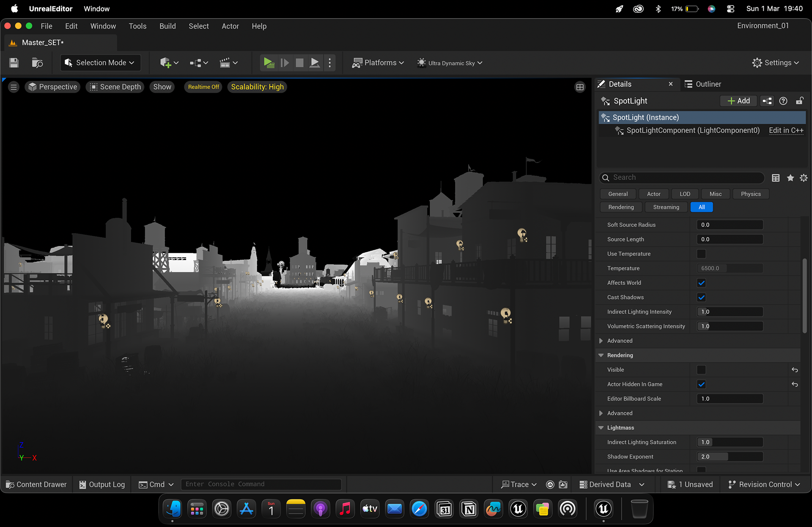Open the viewport hamburger menu options
Image resolution: width=812 pixels, height=527 pixels.
[x=14, y=87]
